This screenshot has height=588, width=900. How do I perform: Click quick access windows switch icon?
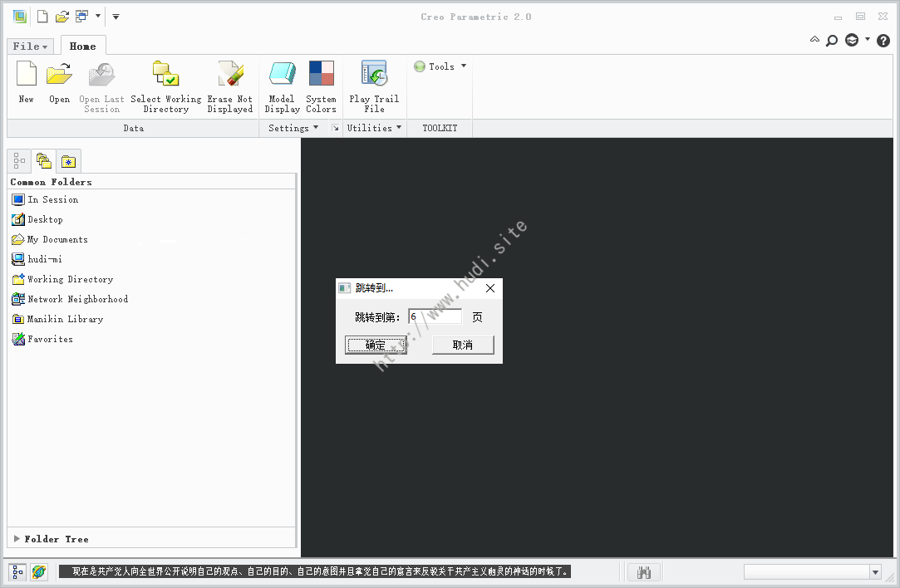click(x=81, y=17)
